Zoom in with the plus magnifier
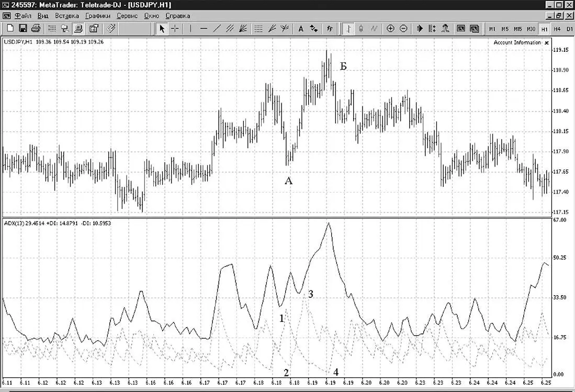 (390, 28)
